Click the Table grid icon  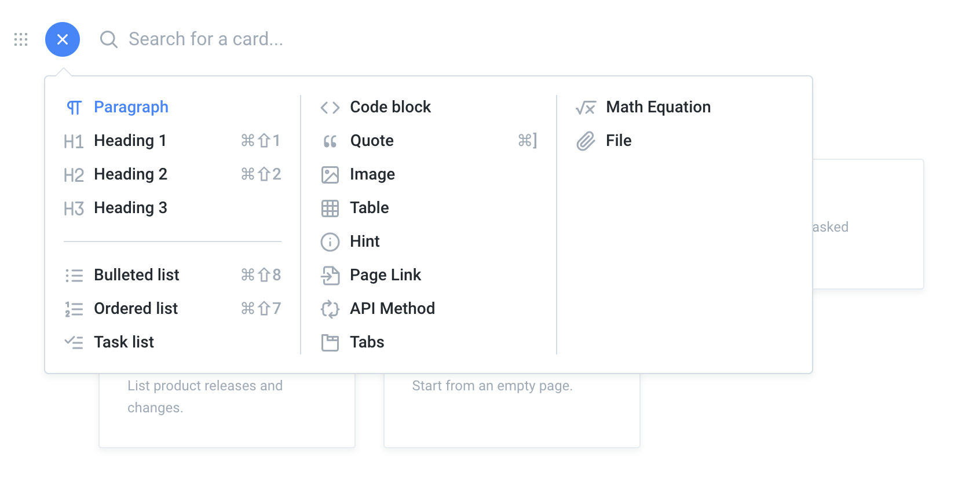pyautogui.click(x=330, y=208)
